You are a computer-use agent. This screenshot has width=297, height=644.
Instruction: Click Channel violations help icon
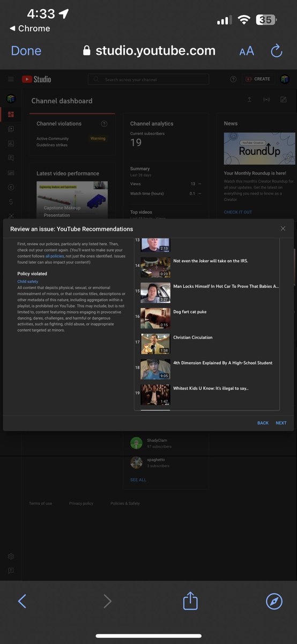[104, 124]
